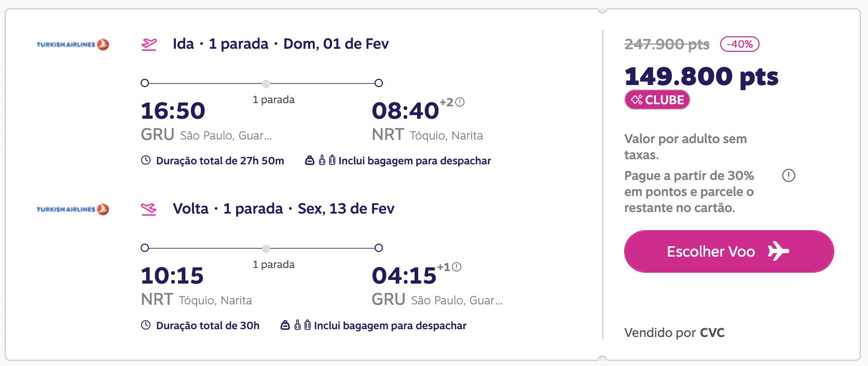This screenshot has height=366, width=868.
Task: Click Turkish Airlines logo on outbound flight
Action: (x=73, y=45)
